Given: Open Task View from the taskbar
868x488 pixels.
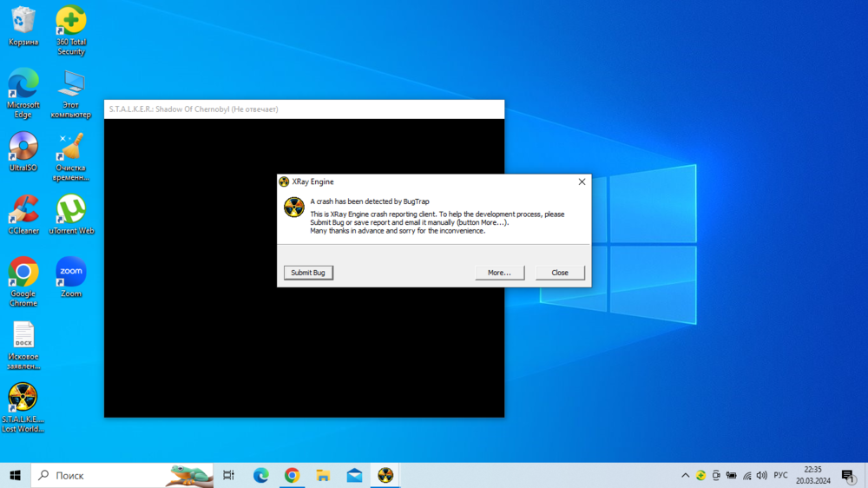Looking at the screenshot, I should 228,475.
